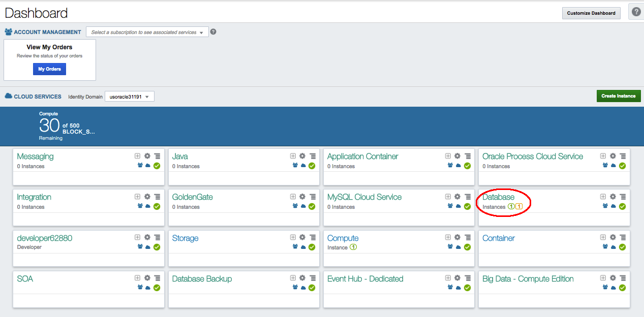Click the plus expand icon on Integration tile
The width and height of the screenshot is (644, 317).
tap(137, 197)
